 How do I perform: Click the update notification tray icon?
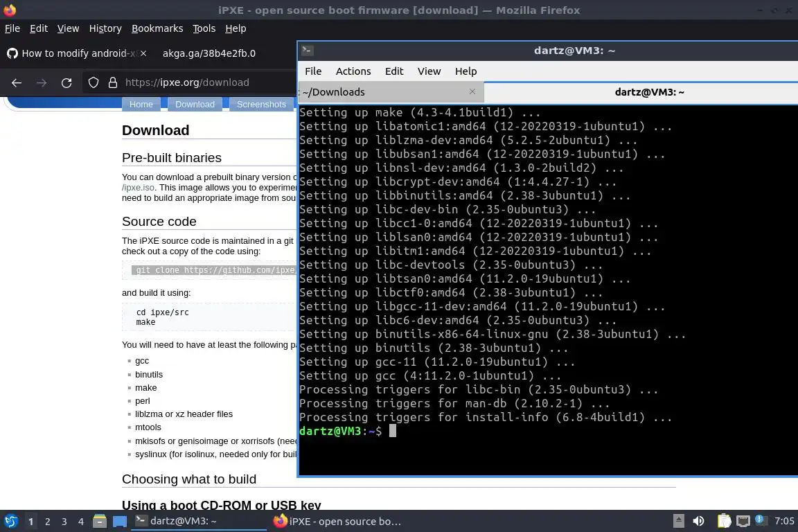761,520
